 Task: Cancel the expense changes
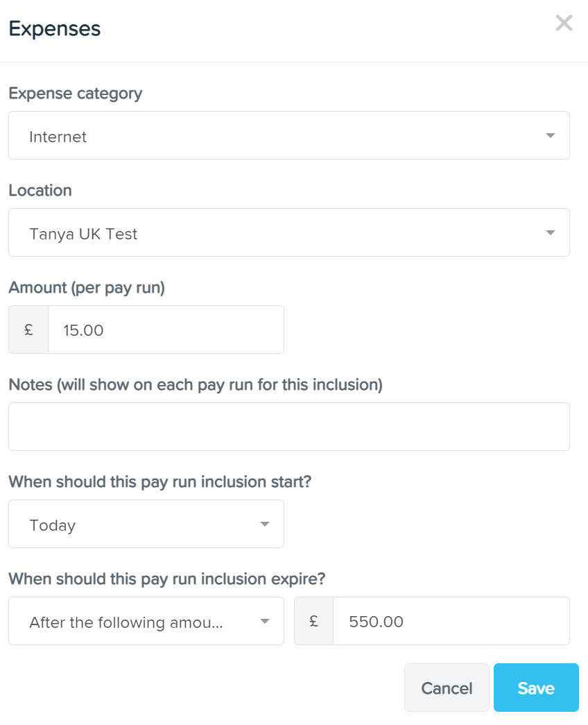447,688
